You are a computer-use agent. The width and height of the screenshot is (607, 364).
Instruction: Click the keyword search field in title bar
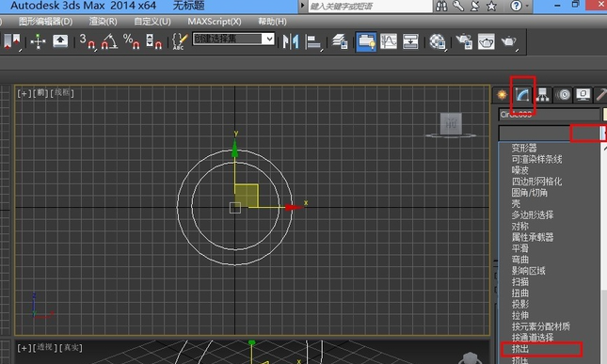click(370, 7)
